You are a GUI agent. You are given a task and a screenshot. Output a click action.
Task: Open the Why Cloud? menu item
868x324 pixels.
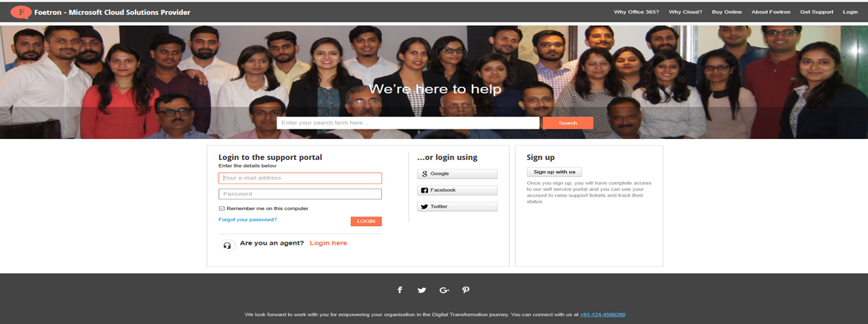[x=686, y=12]
